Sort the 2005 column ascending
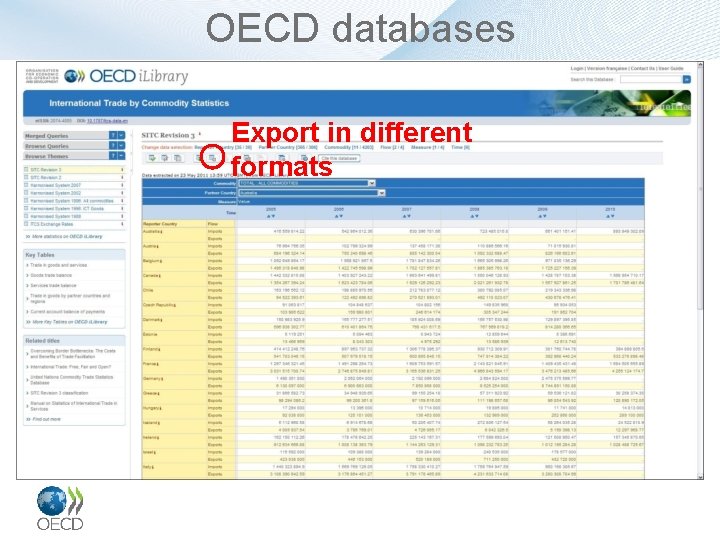The image size is (720, 540). 268,216
